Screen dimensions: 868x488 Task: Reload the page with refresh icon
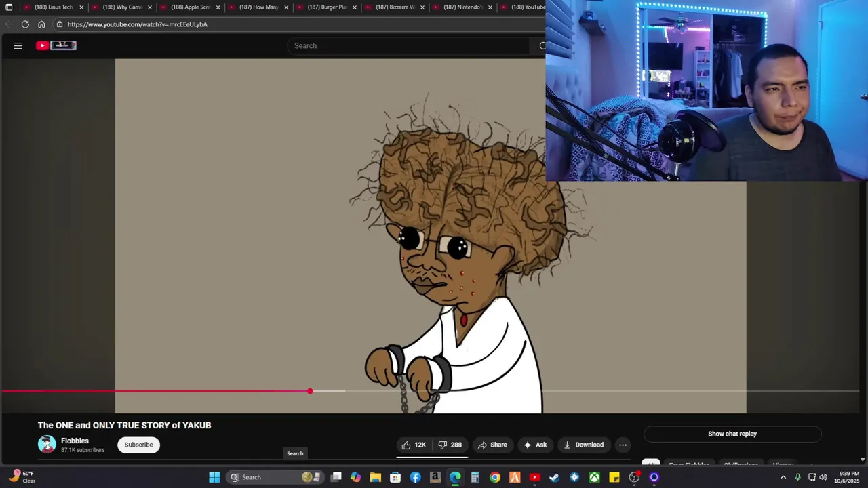(x=25, y=24)
